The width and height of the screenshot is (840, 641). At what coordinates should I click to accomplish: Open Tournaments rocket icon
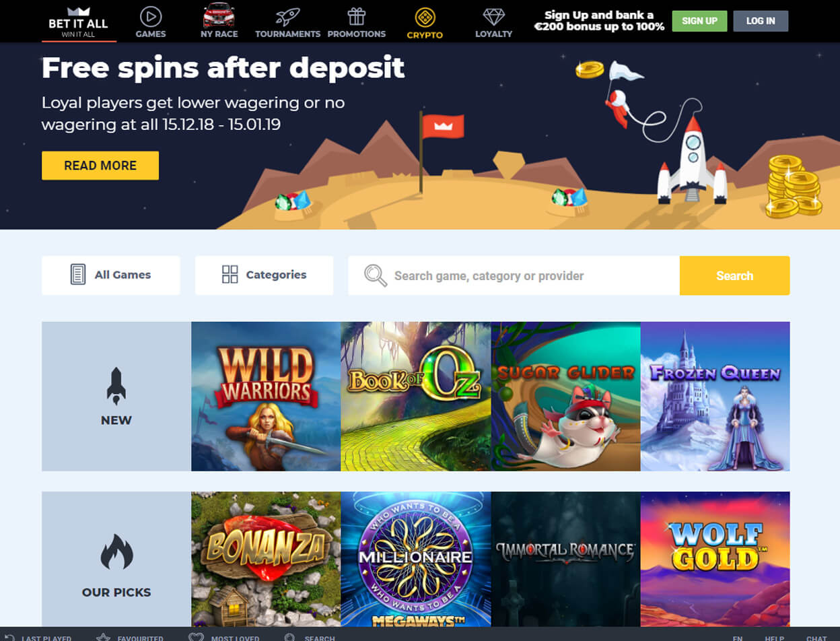287,16
